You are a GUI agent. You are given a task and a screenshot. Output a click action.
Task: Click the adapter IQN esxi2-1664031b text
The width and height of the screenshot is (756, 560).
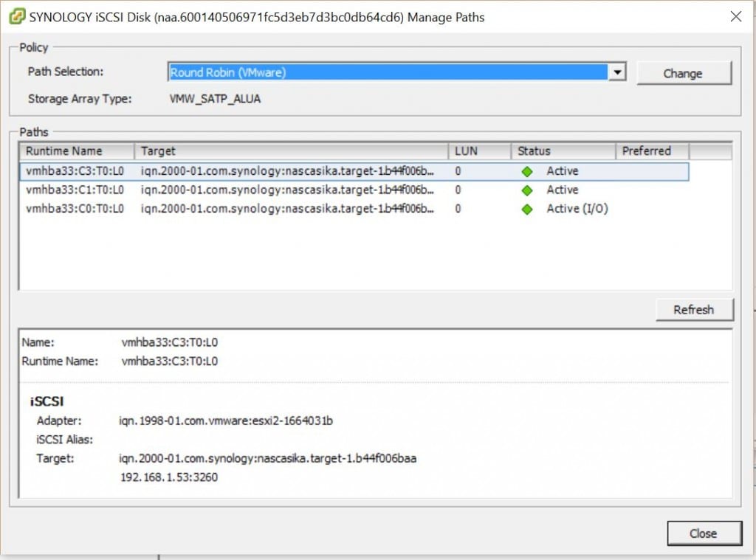[226, 421]
